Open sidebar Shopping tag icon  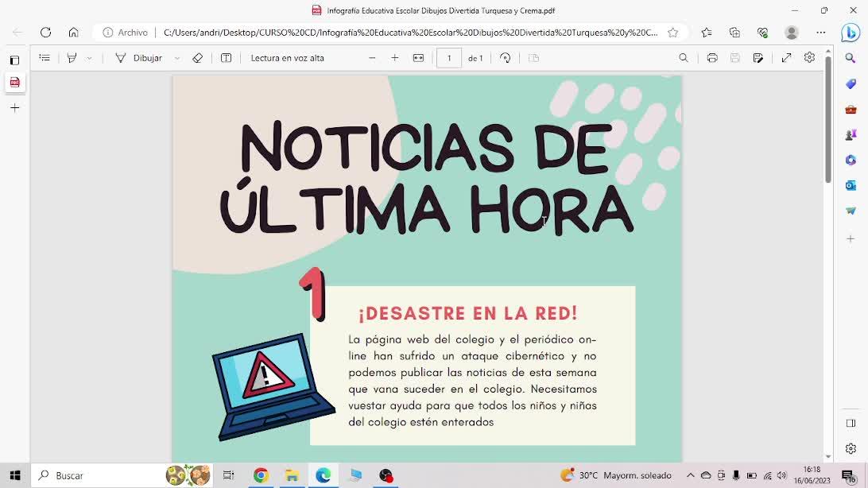pyautogui.click(x=851, y=83)
